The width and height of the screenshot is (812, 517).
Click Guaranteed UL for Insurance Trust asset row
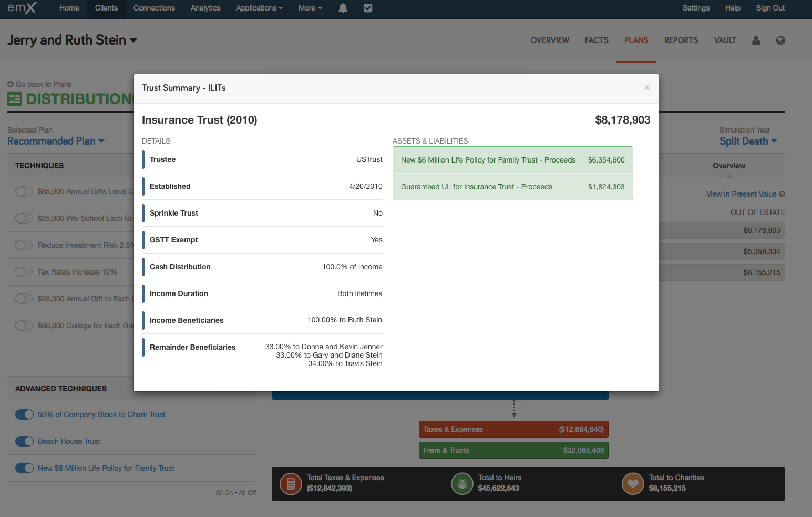pyautogui.click(x=512, y=187)
